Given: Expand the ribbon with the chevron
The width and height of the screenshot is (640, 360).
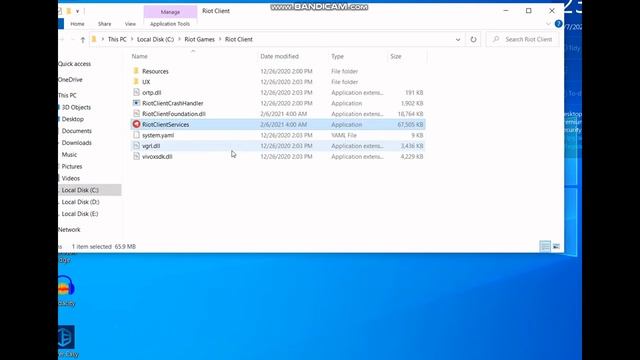Looking at the screenshot, I should [x=548, y=24].
